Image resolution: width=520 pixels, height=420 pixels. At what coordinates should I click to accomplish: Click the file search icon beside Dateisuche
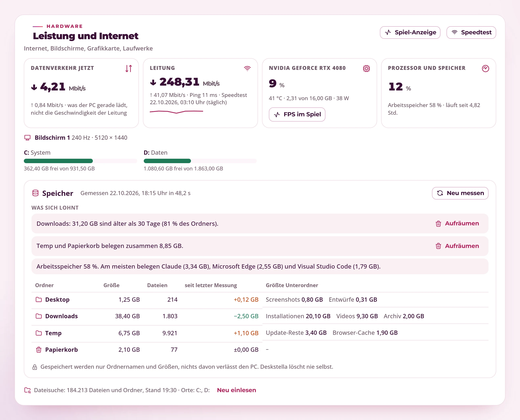coord(28,390)
